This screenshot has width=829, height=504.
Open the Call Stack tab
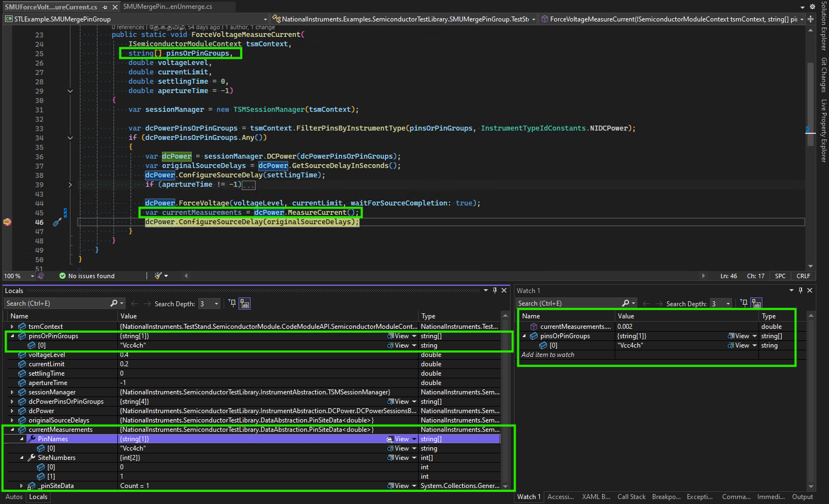pyautogui.click(x=631, y=497)
